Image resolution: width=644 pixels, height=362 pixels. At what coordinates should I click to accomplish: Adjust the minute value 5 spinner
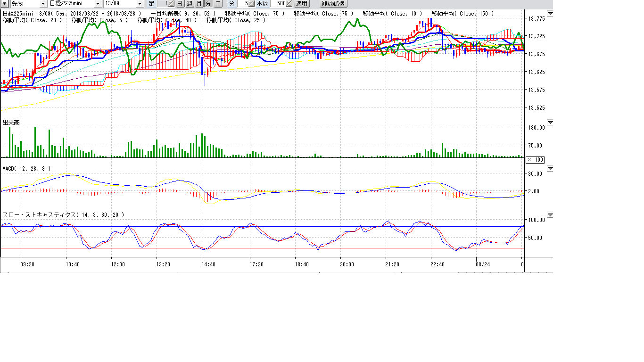coord(252,3)
